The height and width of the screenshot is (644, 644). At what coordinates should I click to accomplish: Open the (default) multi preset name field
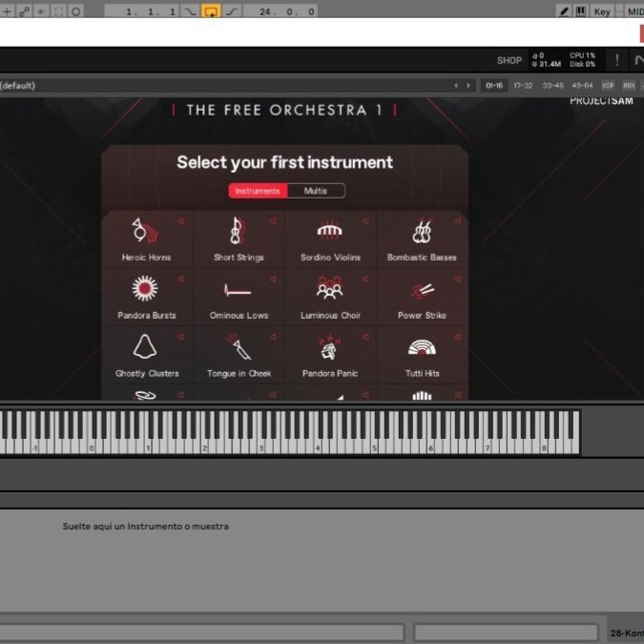224,86
